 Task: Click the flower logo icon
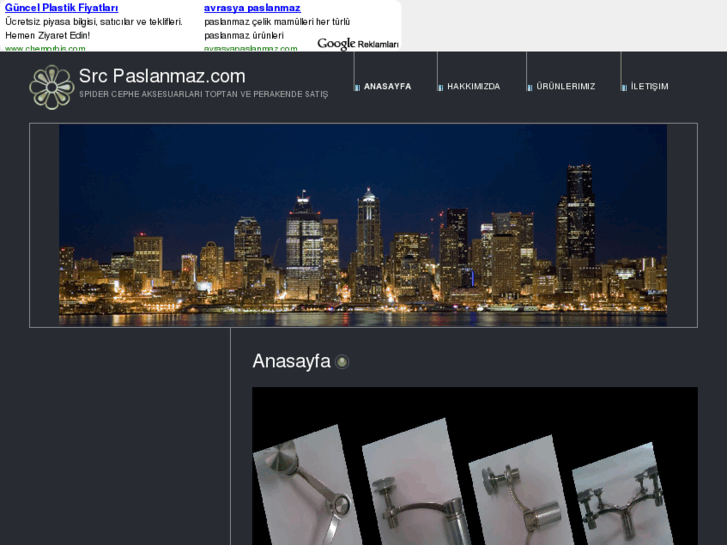[x=51, y=87]
